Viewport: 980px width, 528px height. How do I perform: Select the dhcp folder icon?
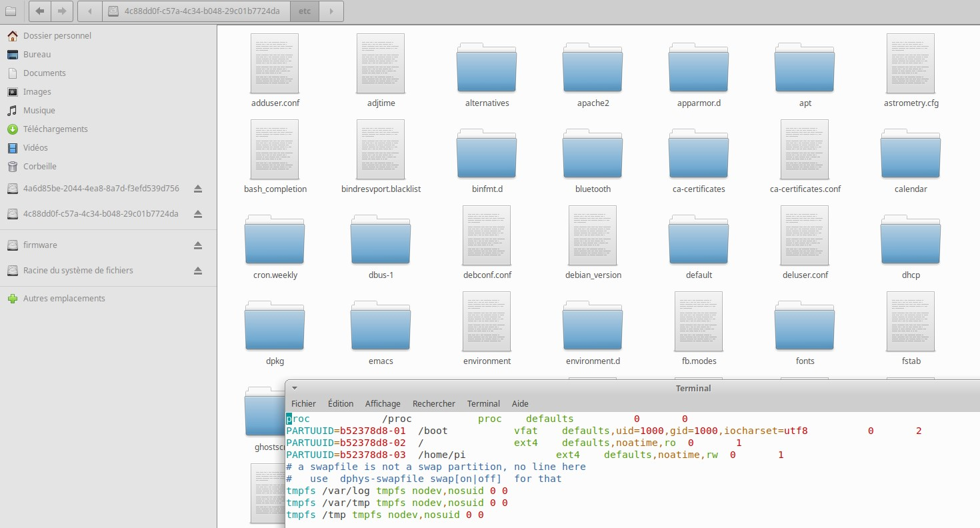click(x=911, y=239)
